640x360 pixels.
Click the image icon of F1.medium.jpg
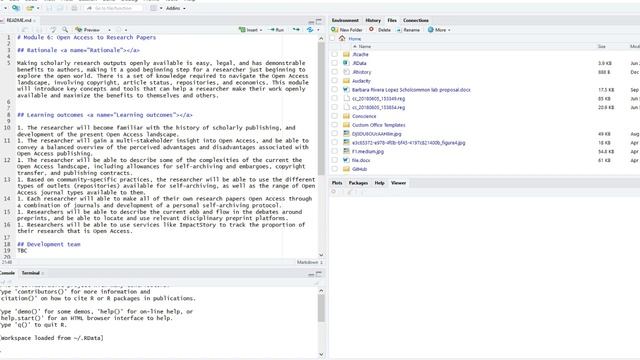click(x=346, y=151)
